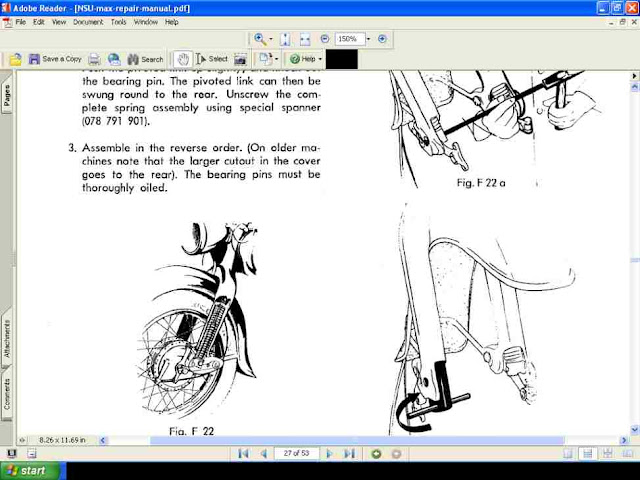Select the Hand tool

183,60
